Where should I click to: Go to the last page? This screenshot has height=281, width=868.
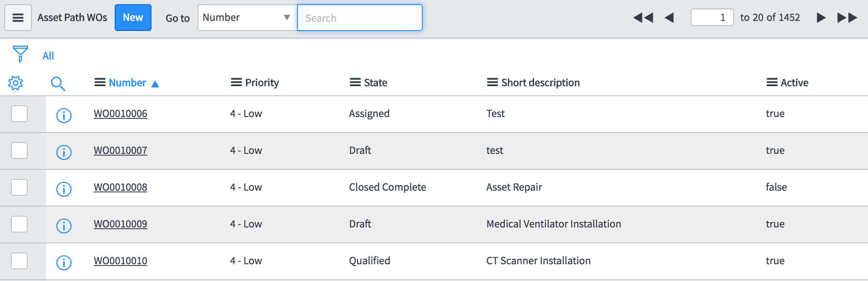(x=847, y=18)
